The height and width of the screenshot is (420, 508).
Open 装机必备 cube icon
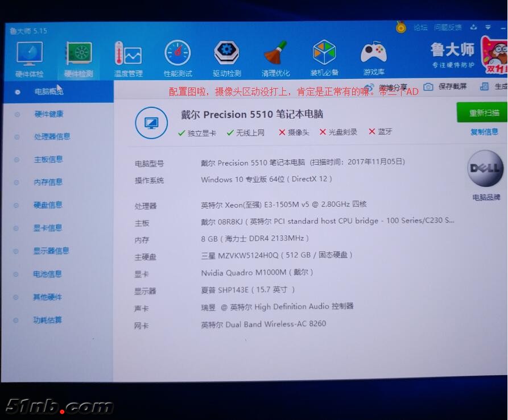tap(324, 52)
